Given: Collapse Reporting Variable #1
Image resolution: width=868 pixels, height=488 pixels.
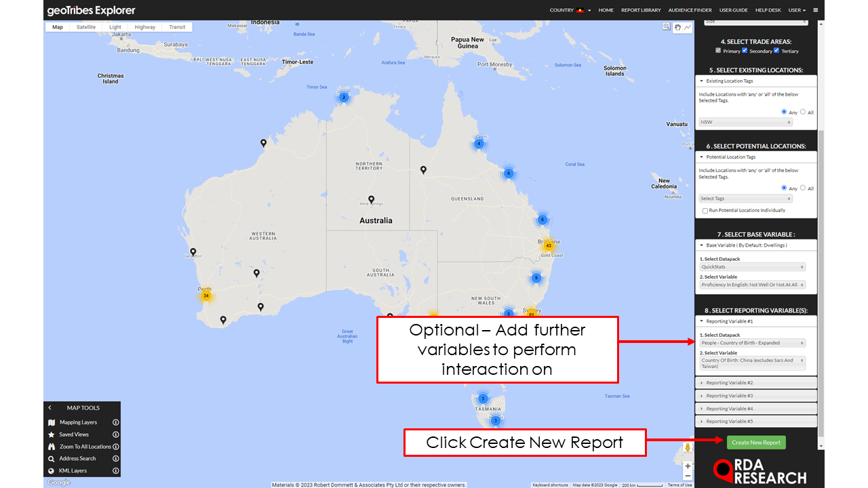Looking at the screenshot, I should pyautogui.click(x=756, y=321).
